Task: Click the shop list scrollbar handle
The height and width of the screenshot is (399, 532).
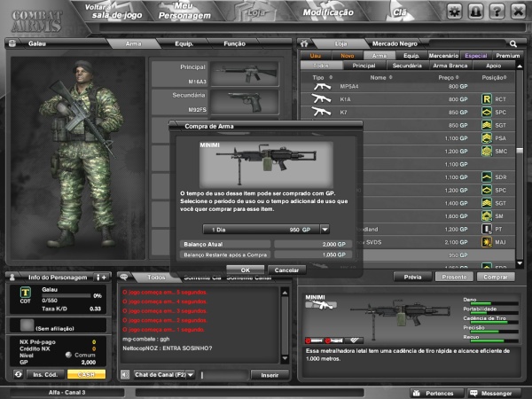Action: click(520, 151)
